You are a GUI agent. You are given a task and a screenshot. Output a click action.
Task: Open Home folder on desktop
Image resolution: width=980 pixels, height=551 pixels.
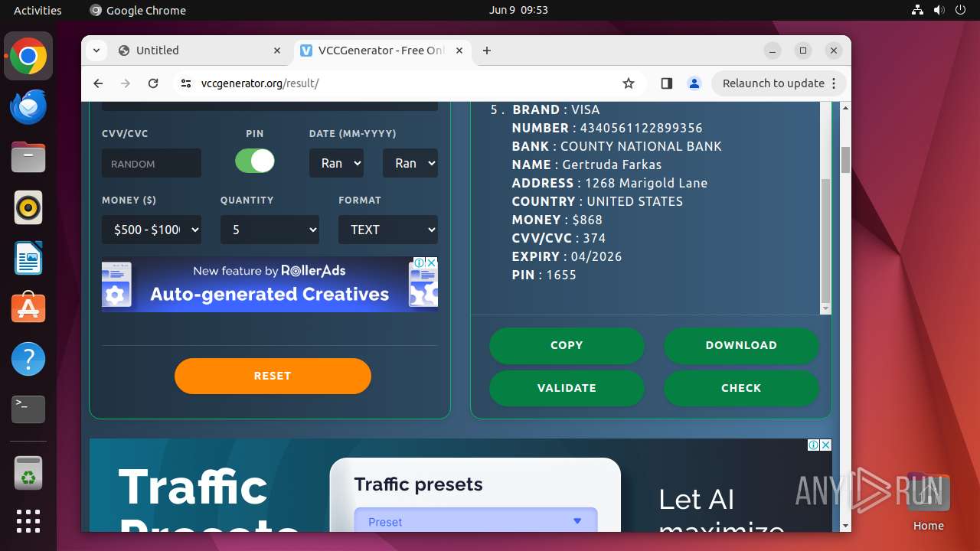coord(928,501)
